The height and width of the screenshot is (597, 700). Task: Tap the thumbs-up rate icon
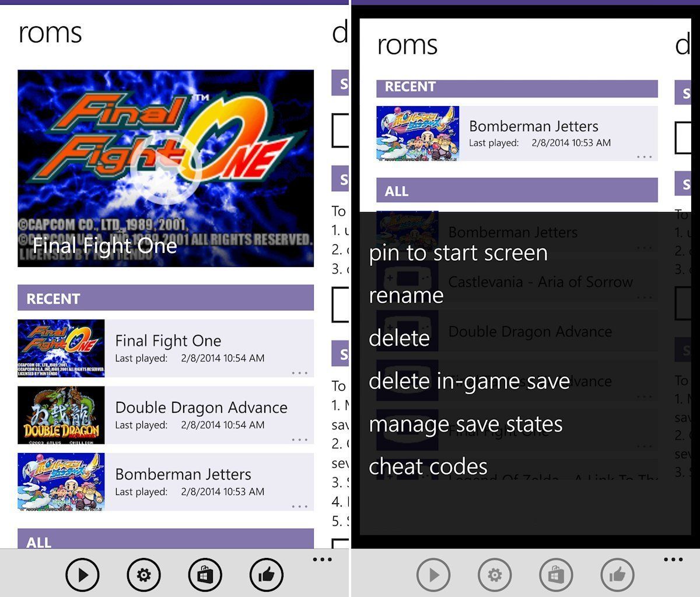[x=265, y=575]
